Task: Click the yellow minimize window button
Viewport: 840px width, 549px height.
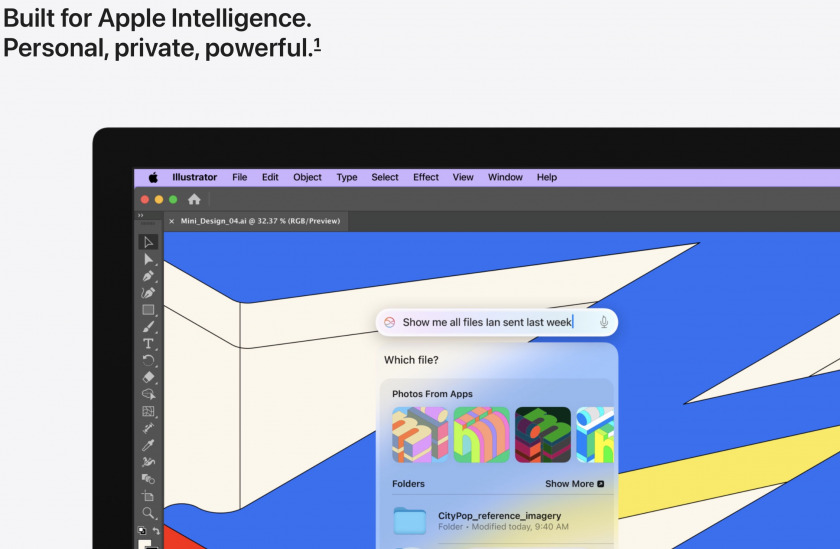Action: coord(159,200)
